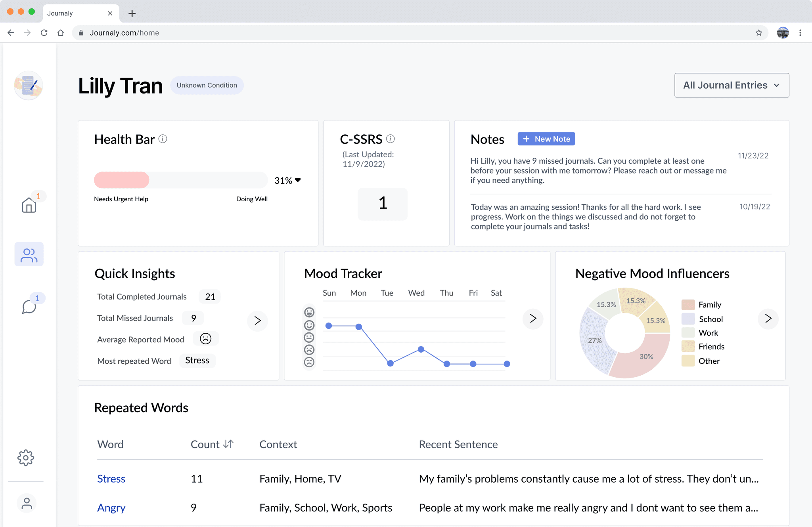
Task: Expand the Negative Mood Influencers arrow
Action: click(x=768, y=319)
